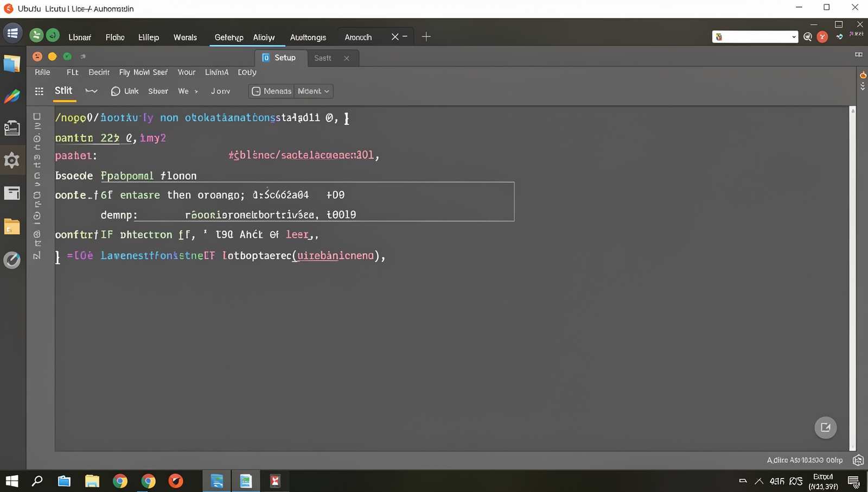This screenshot has width=868, height=492.
Task: Open the orange Firefox-like taskbar icon
Action: tap(176, 481)
